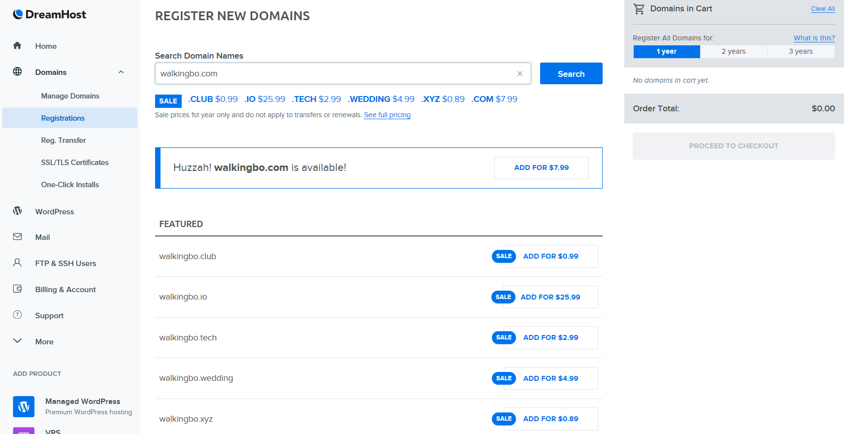Clear the domain search field with X
Screen dimensions: 868x434
519,73
